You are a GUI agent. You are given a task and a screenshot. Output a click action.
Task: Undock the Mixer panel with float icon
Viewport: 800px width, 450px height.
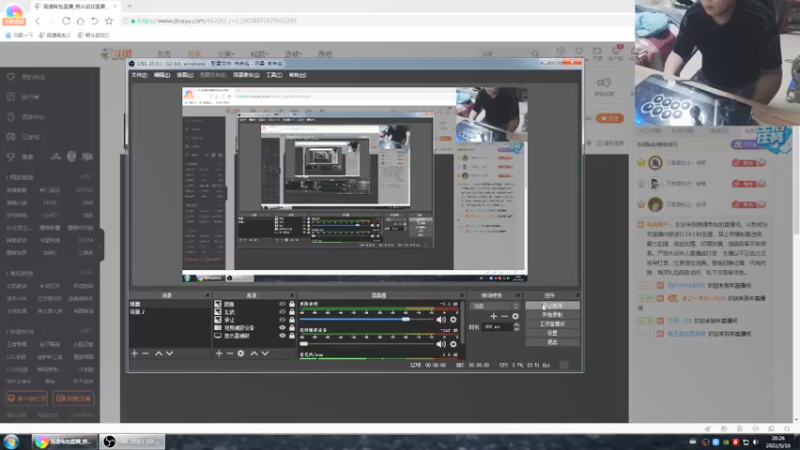462,295
